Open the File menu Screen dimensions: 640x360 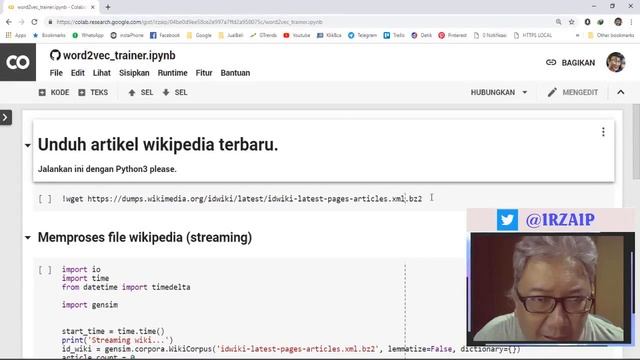pyautogui.click(x=56, y=73)
